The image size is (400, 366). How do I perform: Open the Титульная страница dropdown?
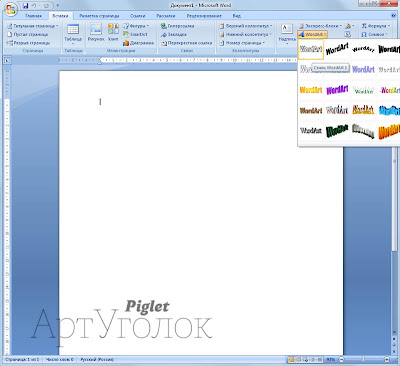(32, 26)
